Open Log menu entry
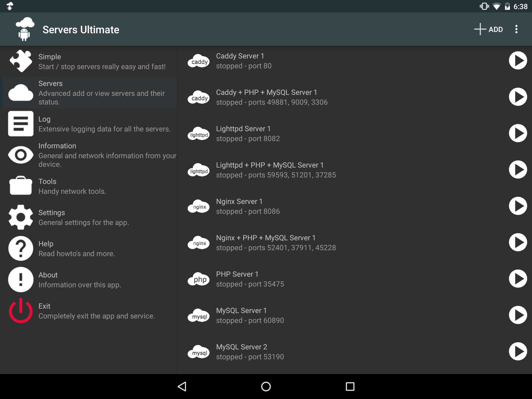Screen dimensions: 532x399 pos(89,124)
